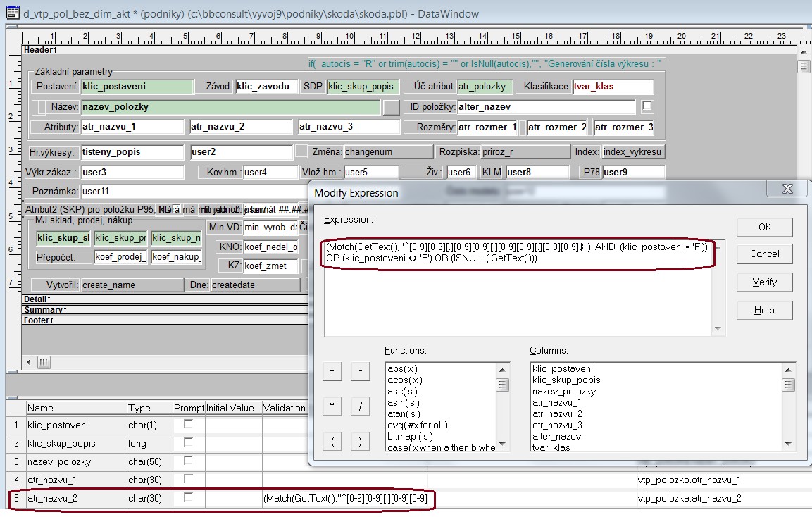Select the nazev_polozky field in design

click(x=230, y=107)
